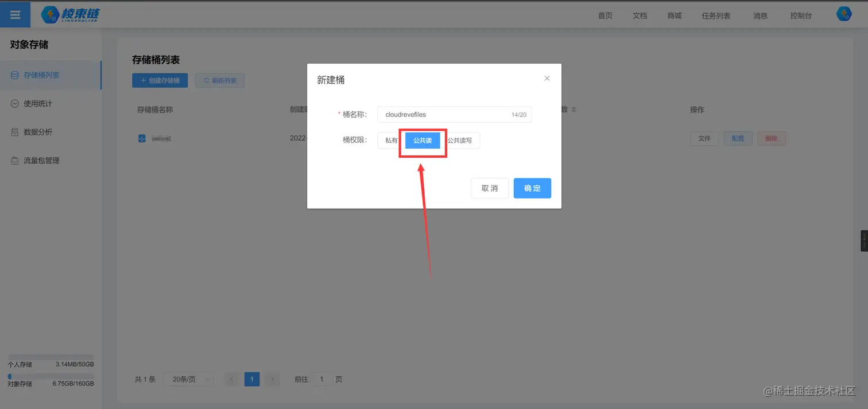Click the bucket icon in the table row
The image size is (868, 409).
tap(142, 138)
